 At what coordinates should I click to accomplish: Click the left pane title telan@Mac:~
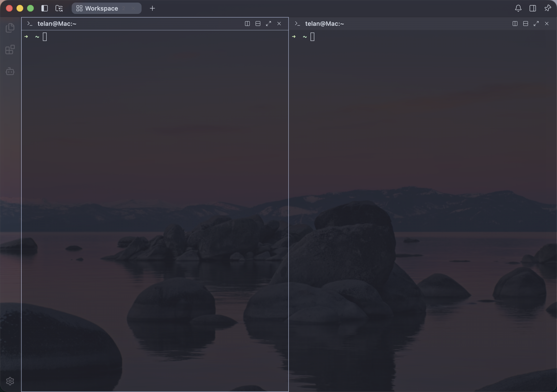57,24
